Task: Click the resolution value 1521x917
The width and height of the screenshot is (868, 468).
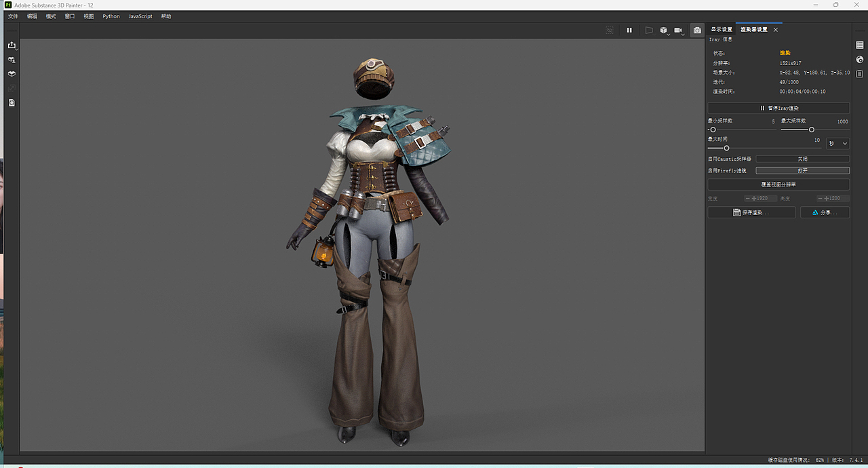Action: point(790,62)
